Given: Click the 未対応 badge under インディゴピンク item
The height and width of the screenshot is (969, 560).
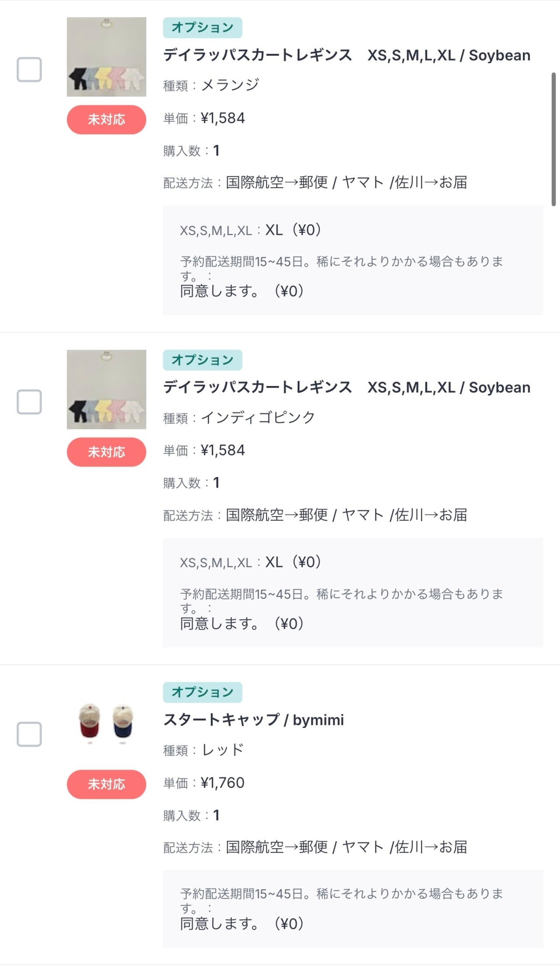Looking at the screenshot, I should coord(106,452).
